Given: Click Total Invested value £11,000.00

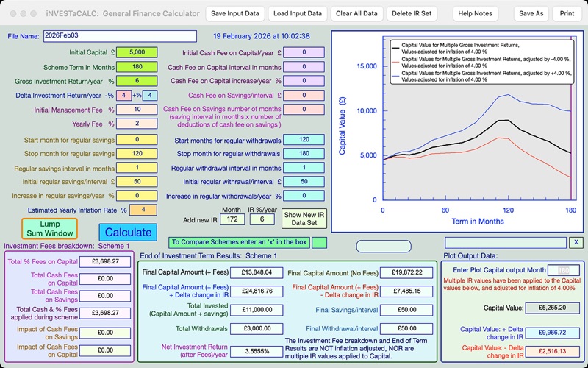Looking at the screenshot, I should (x=257, y=310).
